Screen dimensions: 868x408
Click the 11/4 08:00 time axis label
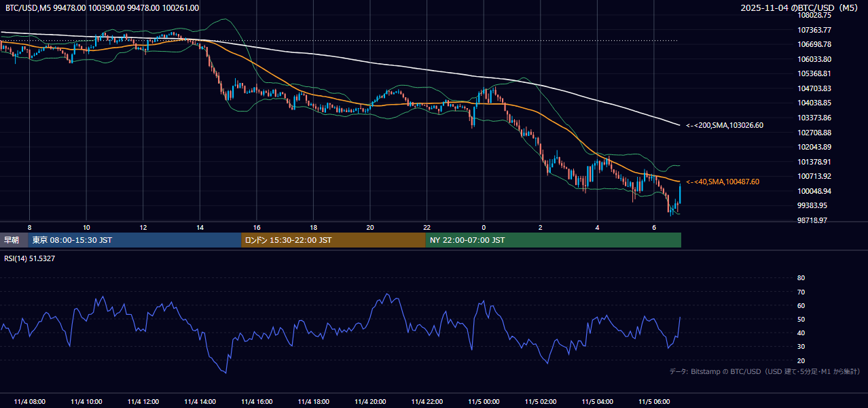pyautogui.click(x=29, y=402)
